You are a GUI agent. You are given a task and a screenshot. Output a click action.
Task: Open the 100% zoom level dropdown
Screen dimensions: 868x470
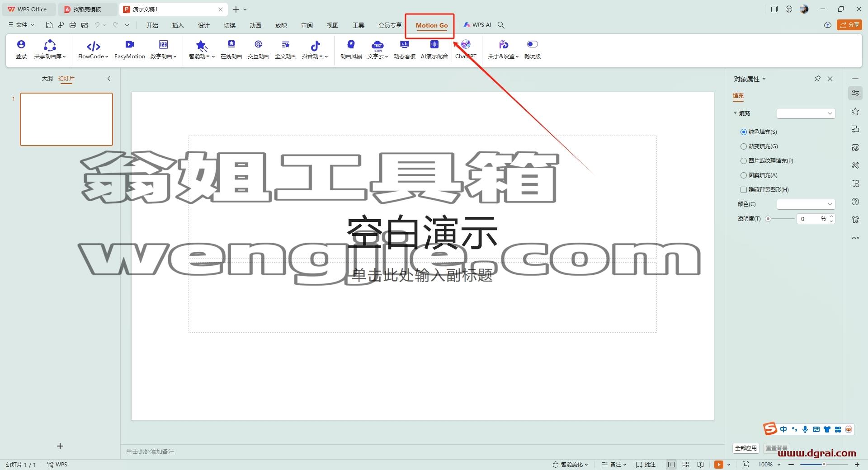pyautogui.click(x=769, y=465)
